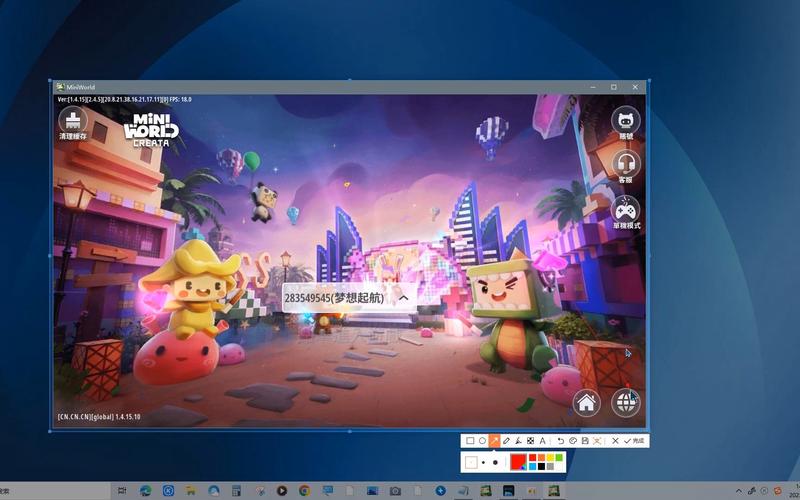This screenshot has width=800, height=500.
Task: Pick the yellow color swatch
Action: tap(550, 458)
